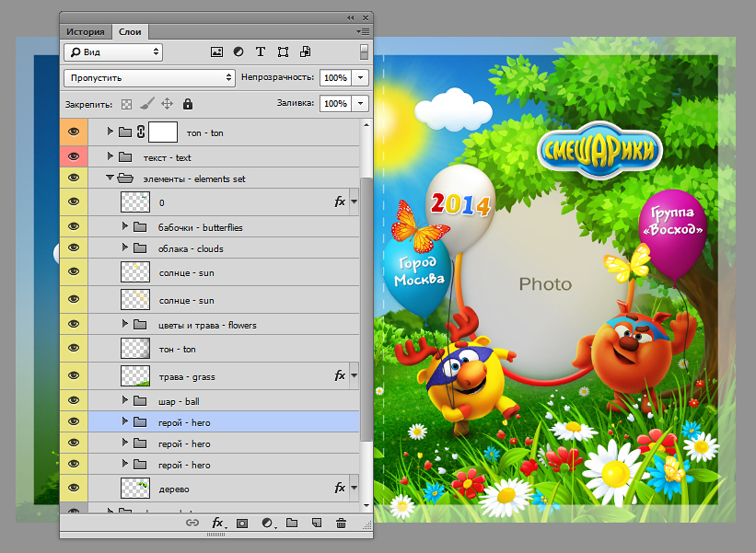Click the pixel layer filter icon
This screenshot has width=756, height=553.
point(217,52)
